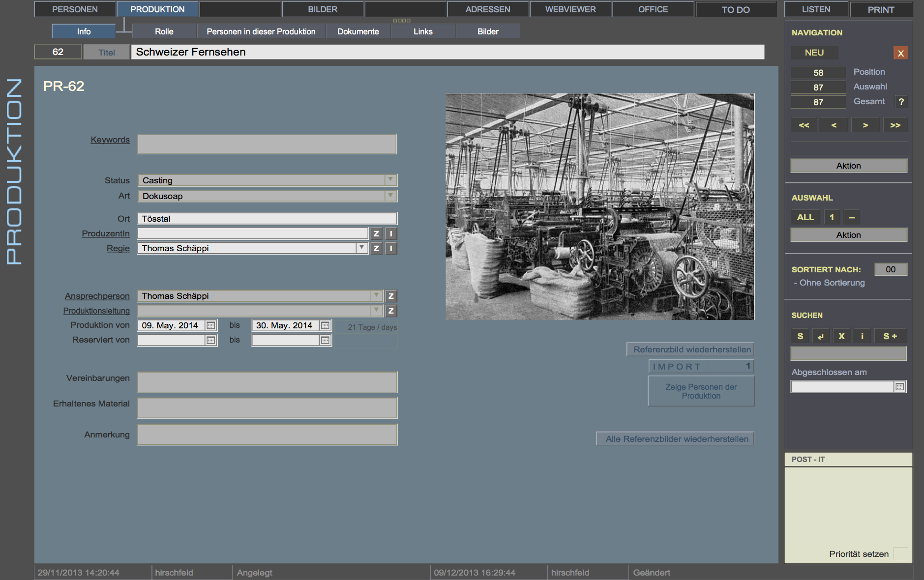Open calendar picker for Produktion von date

pyautogui.click(x=211, y=325)
